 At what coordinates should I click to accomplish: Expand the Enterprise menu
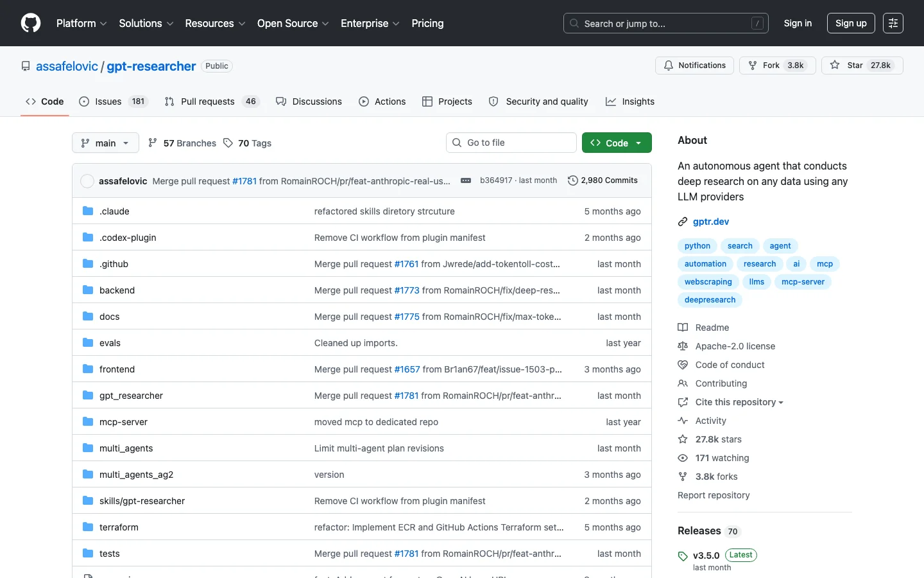(370, 23)
